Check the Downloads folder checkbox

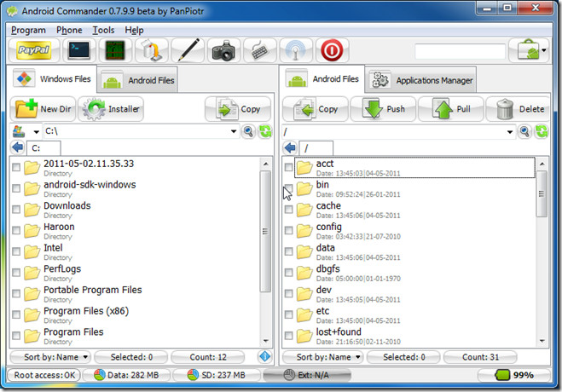tap(16, 210)
